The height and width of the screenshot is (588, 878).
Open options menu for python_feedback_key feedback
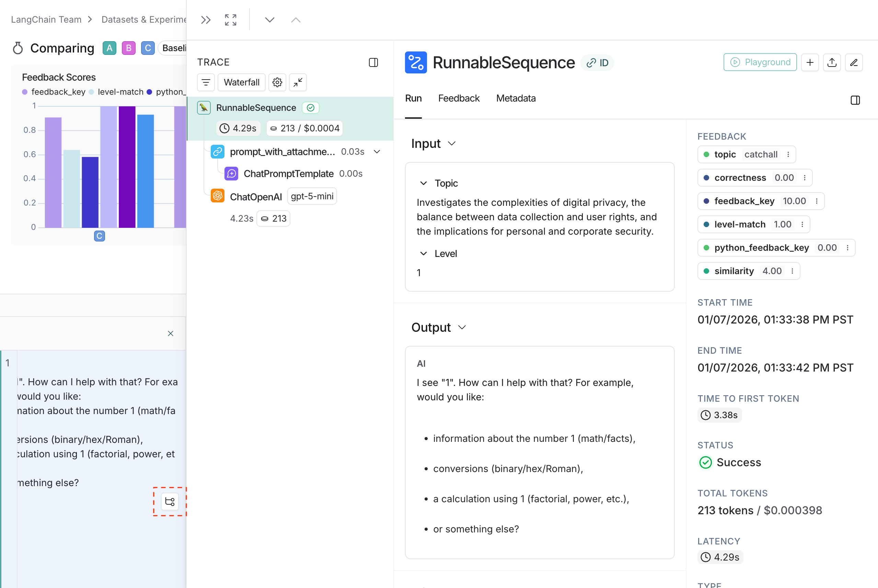point(847,248)
